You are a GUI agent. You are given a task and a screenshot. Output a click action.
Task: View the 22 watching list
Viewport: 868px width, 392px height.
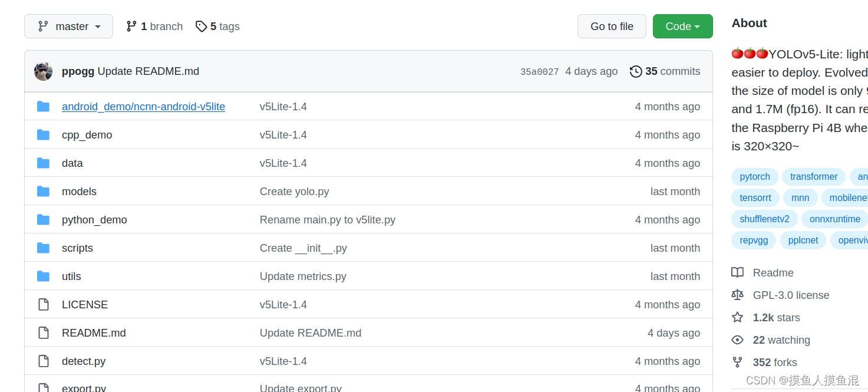click(781, 340)
